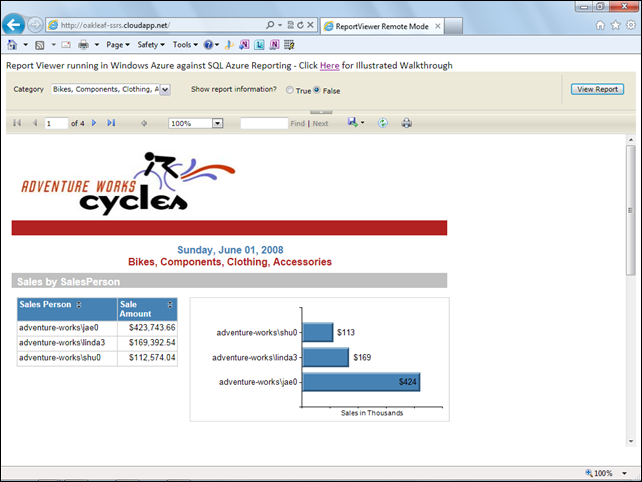The width and height of the screenshot is (642, 482).
Task: Print the report from viewer toolbar
Action: (407, 123)
